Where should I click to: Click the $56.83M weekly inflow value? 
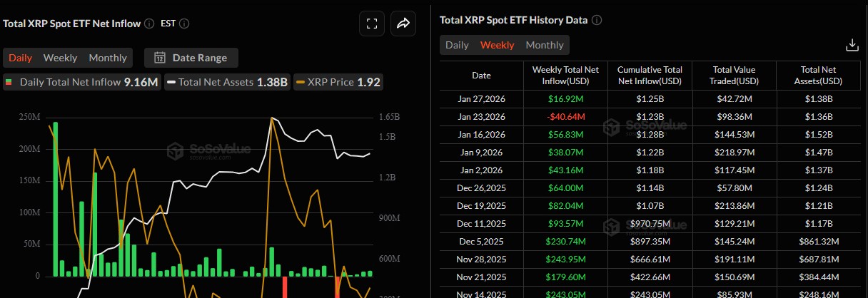(566, 135)
